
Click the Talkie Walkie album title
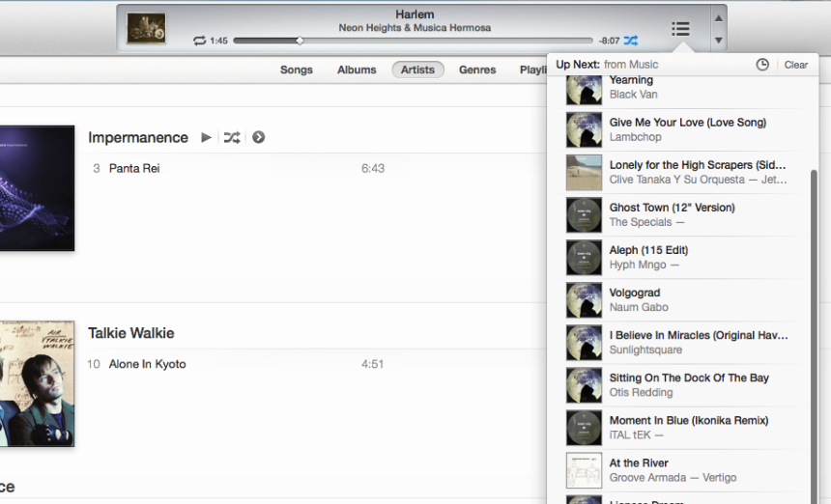tap(130, 333)
